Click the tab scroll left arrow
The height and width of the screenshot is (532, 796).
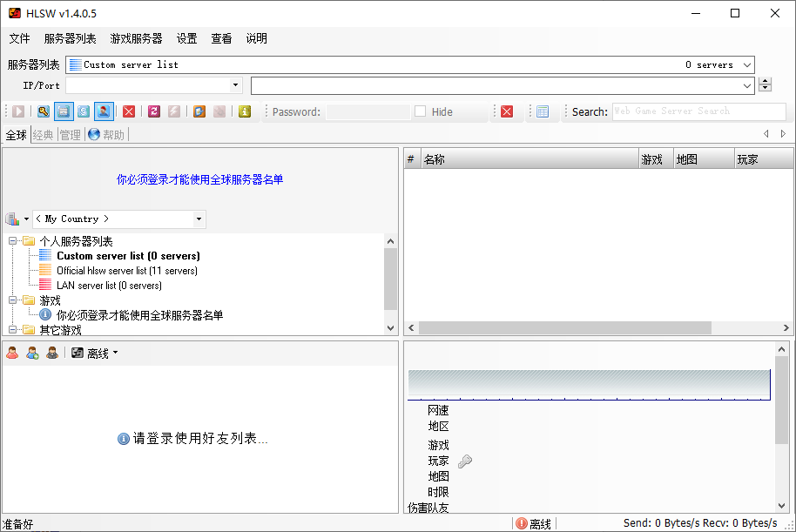(766, 133)
